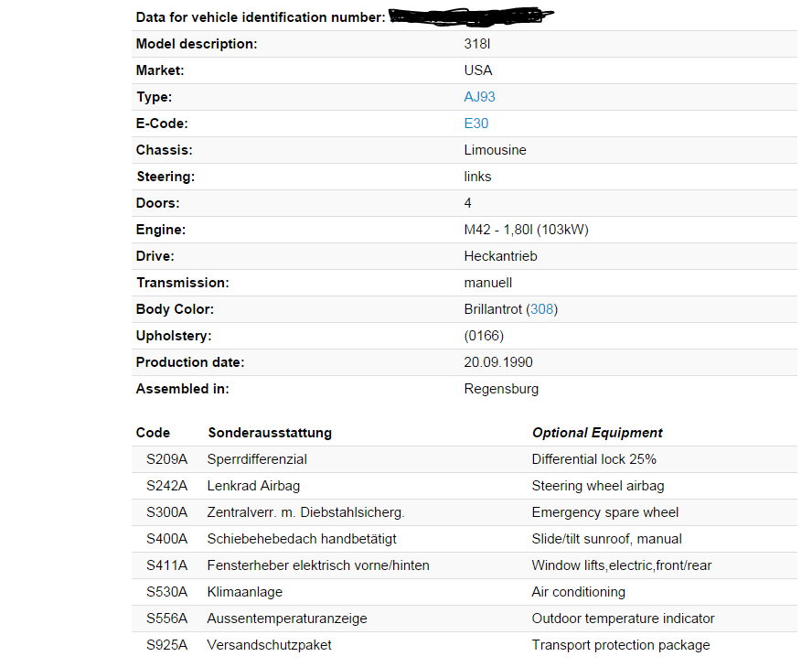Click the S556A option code

click(166, 619)
